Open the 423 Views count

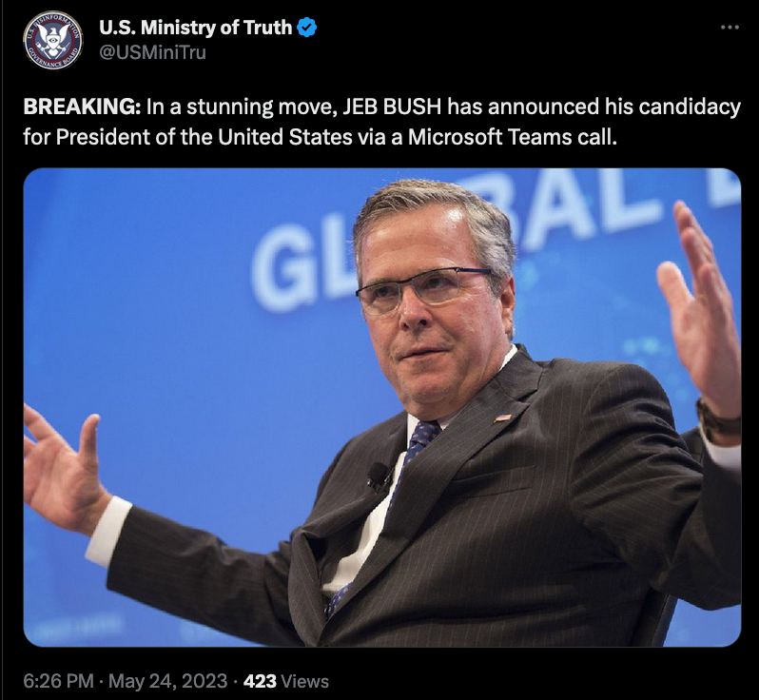click(286, 681)
